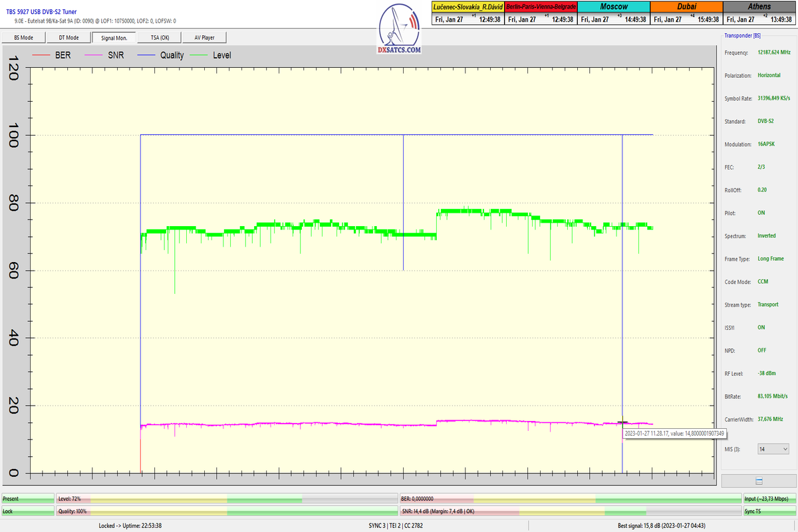The width and height of the screenshot is (798, 532).
Task: Click the Input bitrate indicator
Action: click(x=768, y=498)
